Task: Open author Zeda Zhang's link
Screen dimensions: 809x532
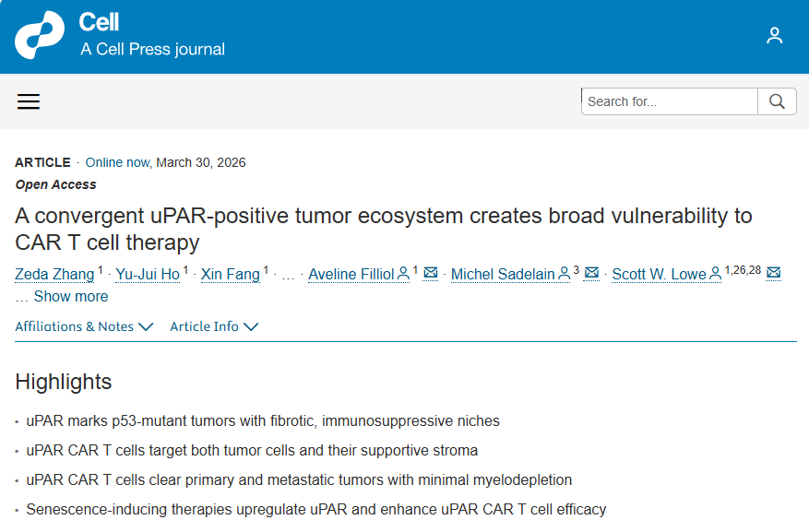Action: pyautogui.click(x=54, y=275)
